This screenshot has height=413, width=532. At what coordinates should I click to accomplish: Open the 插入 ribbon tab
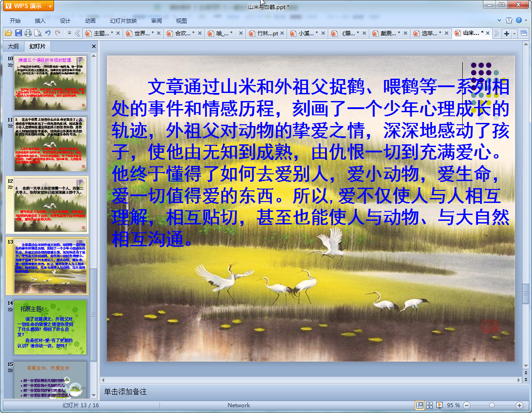(x=40, y=21)
